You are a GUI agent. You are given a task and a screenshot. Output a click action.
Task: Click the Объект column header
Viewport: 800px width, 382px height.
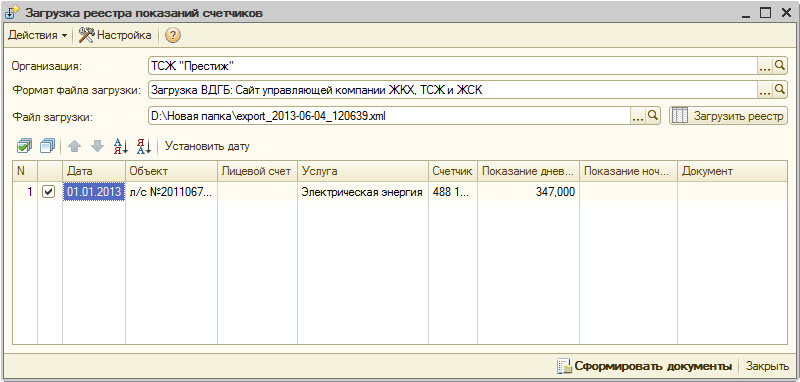(x=171, y=171)
